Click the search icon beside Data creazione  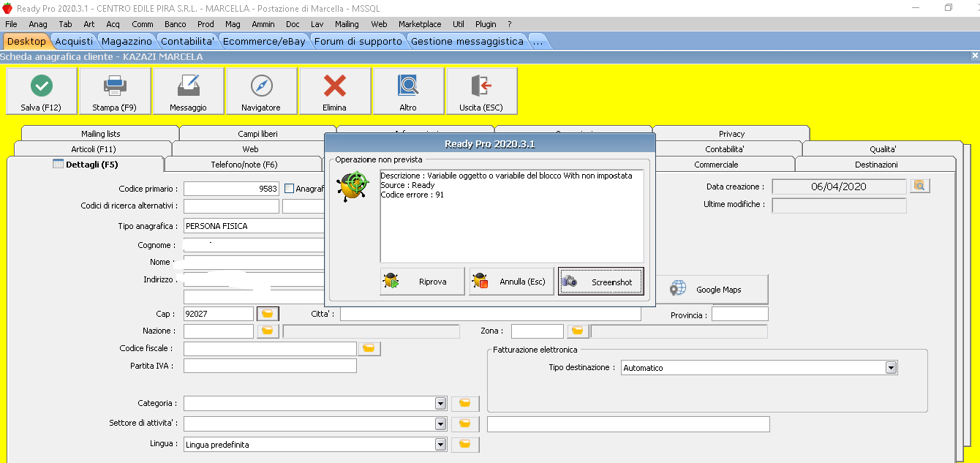(920, 187)
